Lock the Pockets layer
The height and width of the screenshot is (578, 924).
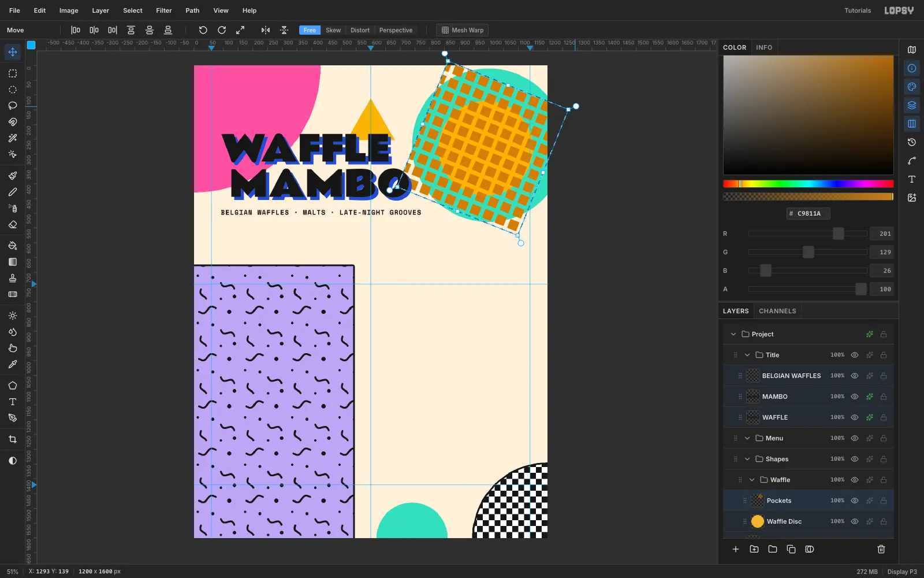point(884,501)
